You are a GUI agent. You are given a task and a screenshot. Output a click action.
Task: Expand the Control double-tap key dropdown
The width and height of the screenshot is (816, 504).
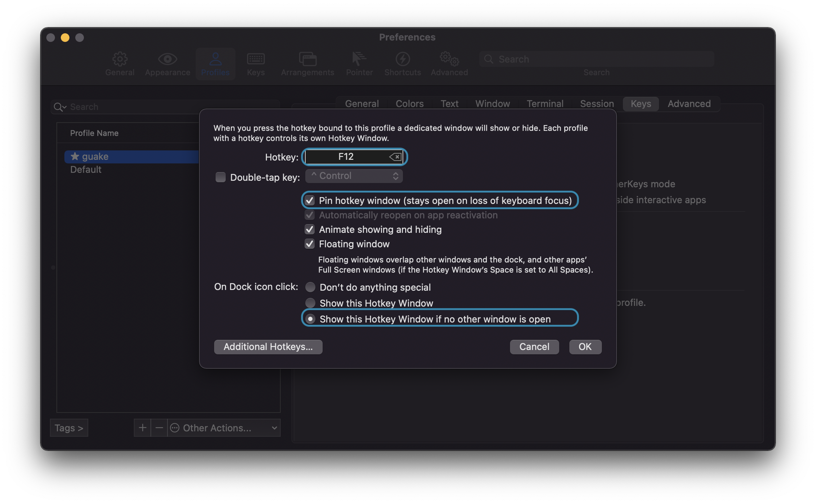coord(354,176)
